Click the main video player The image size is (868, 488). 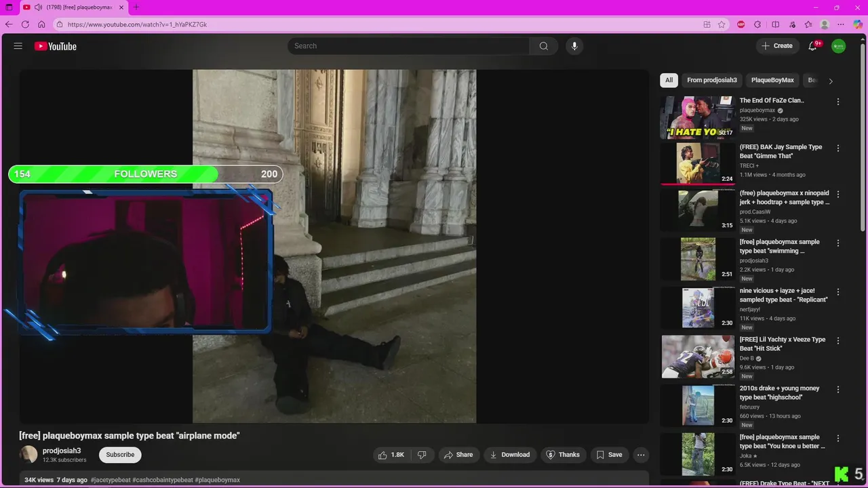click(334, 246)
